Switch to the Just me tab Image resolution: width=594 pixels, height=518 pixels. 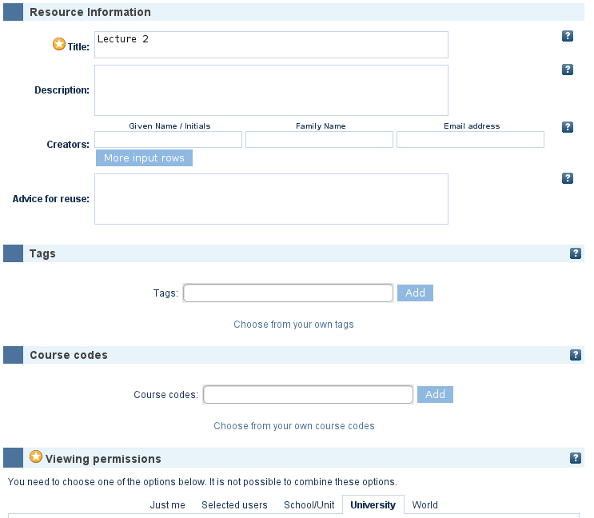coord(167,505)
